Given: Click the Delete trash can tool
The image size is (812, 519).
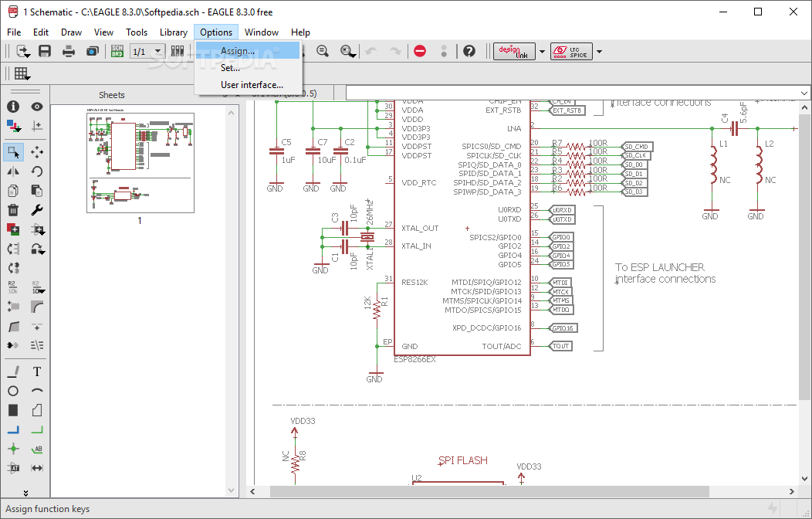Looking at the screenshot, I should pos(13,209).
